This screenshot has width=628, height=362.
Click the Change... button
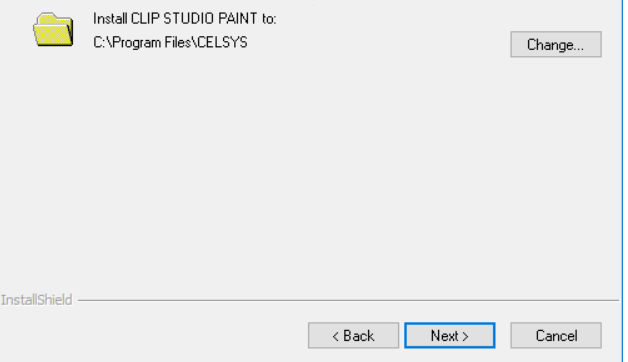(x=556, y=44)
